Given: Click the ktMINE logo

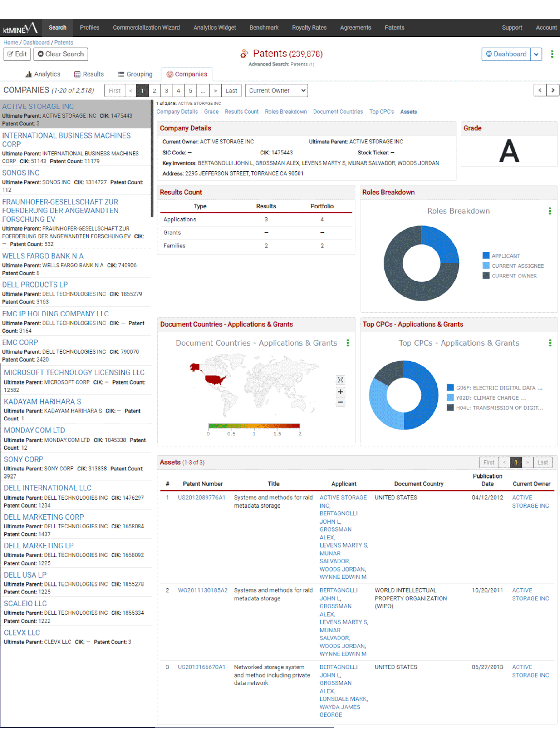Looking at the screenshot, I should coord(20,28).
